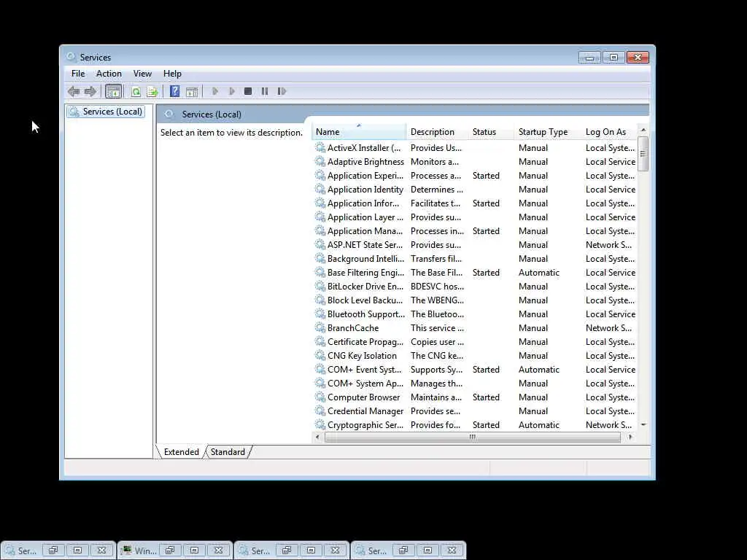Restore the first minimized Ser... window
This screenshot has height=560, width=747.
coord(53,550)
